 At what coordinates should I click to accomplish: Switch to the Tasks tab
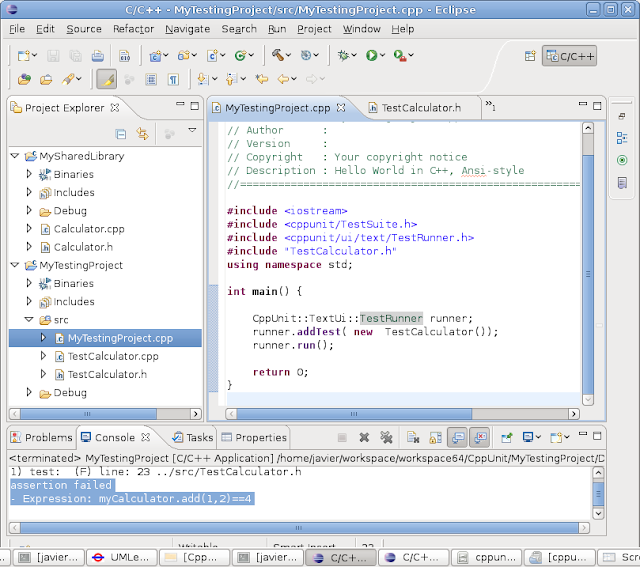tap(193, 438)
